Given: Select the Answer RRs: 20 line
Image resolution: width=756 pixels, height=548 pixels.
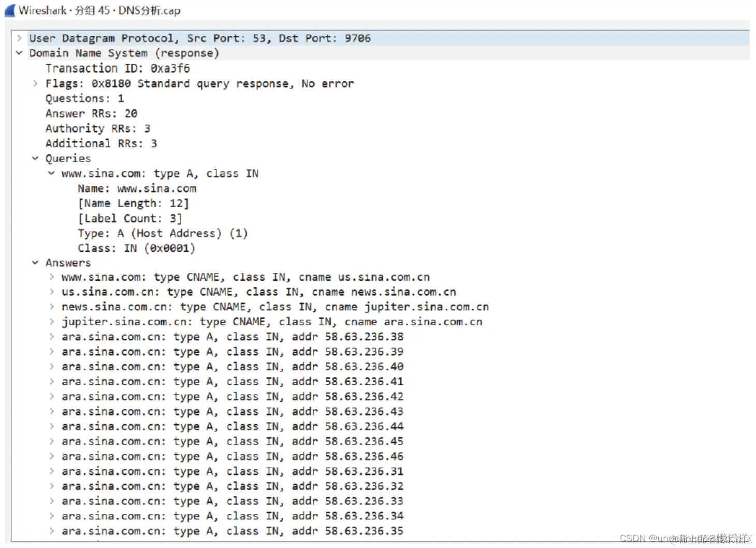Looking at the screenshot, I should pyautogui.click(x=91, y=113).
